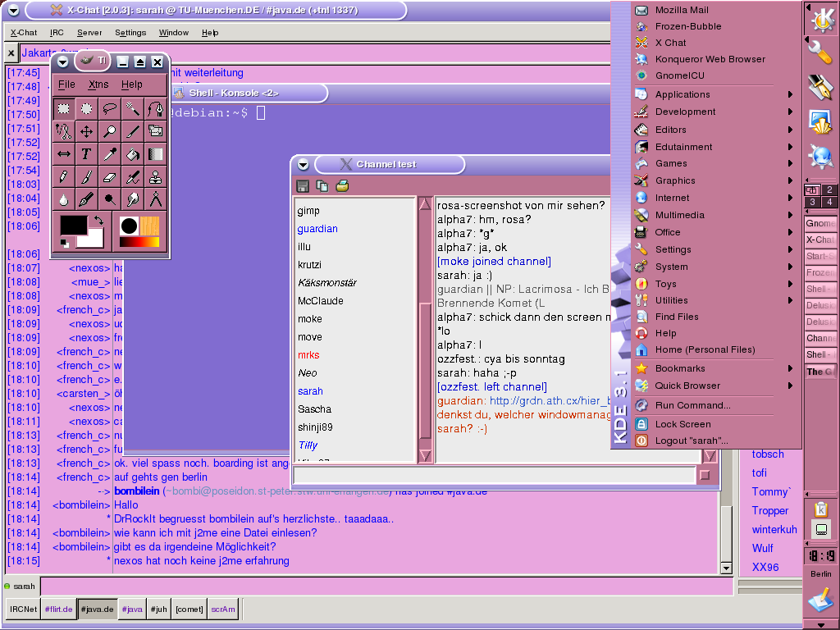Activate the Intelligent Scissors tool
Viewport: 840px width, 630px height.
point(64,131)
